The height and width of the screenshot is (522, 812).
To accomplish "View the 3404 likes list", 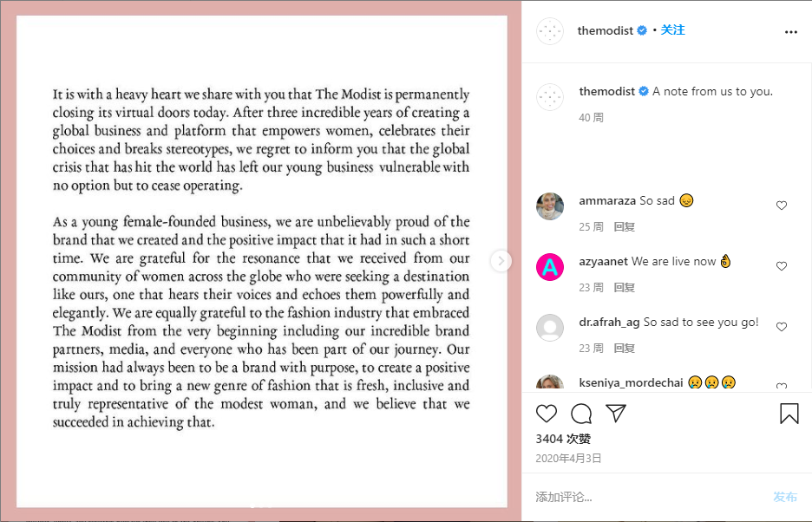I will click(x=563, y=439).
